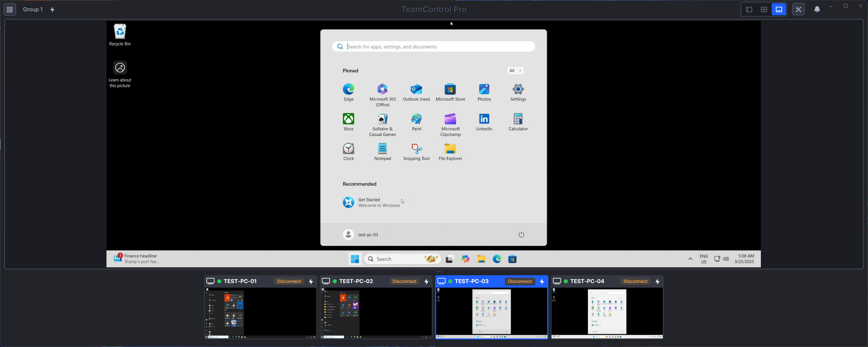
Task: Click the lightning bolt next to Group 1
Action: 53,9
